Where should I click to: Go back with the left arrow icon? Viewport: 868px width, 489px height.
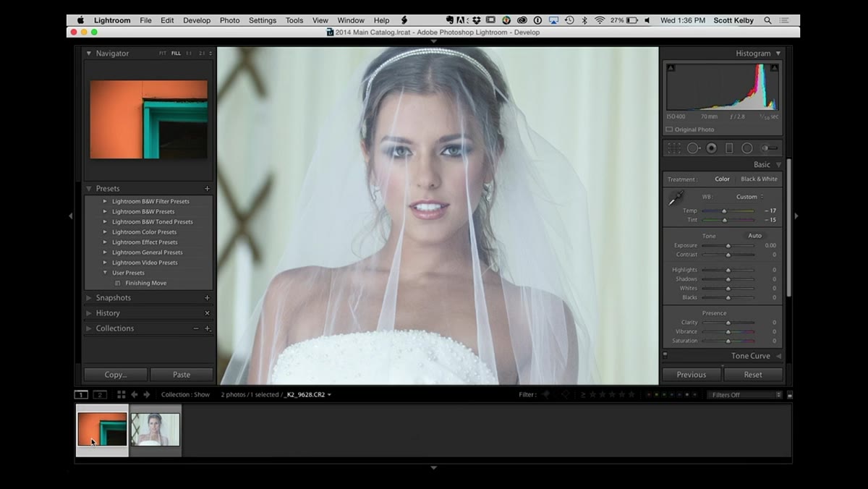click(x=135, y=394)
